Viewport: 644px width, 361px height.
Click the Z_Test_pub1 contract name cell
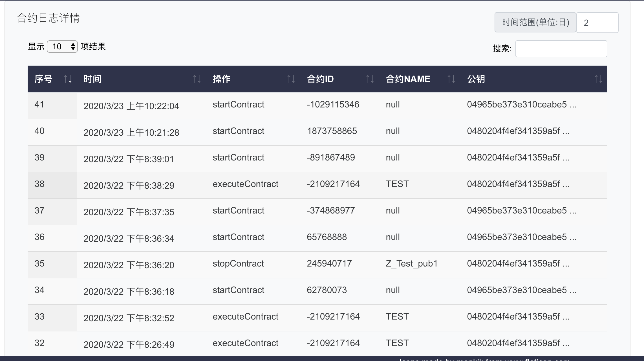411,264
